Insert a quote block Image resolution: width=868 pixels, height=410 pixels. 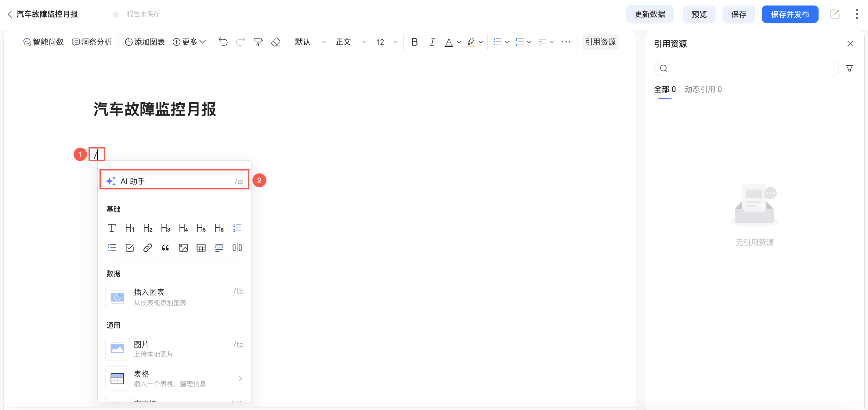(x=165, y=248)
